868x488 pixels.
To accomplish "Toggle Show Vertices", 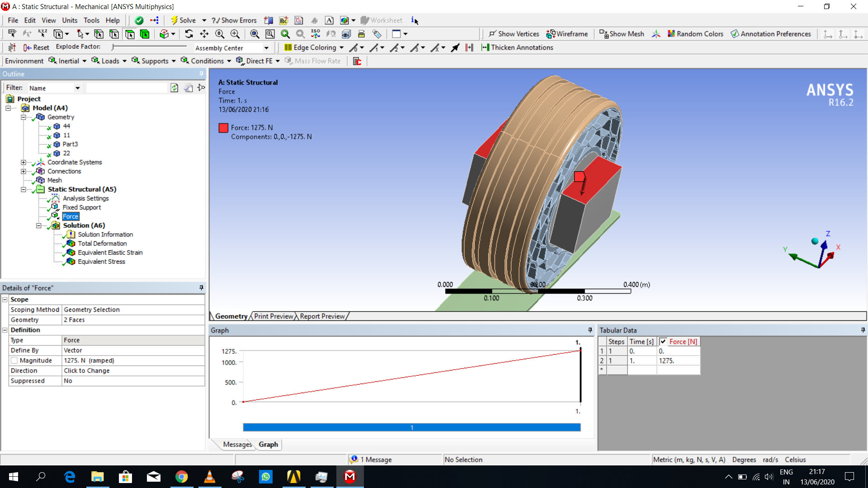I will [x=514, y=34].
